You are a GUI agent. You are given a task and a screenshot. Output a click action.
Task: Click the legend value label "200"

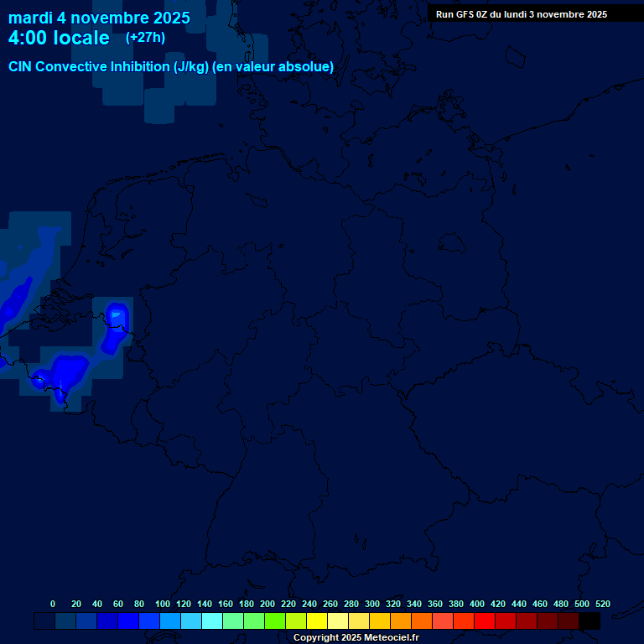(267, 604)
